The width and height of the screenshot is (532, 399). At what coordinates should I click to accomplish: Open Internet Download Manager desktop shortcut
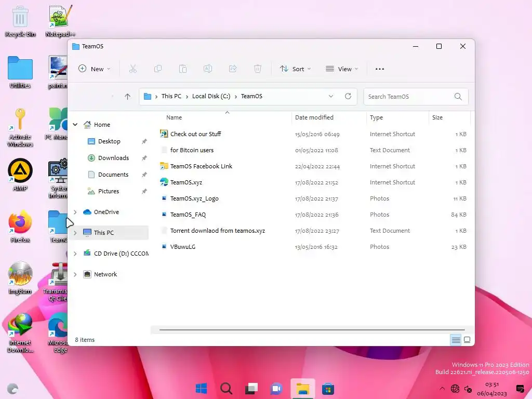(x=20, y=332)
